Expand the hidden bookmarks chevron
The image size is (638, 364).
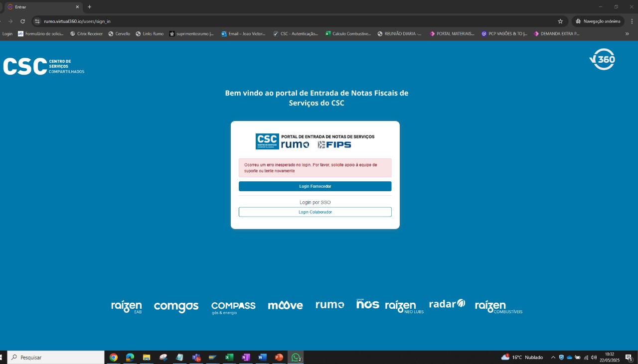tap(627, 34)
